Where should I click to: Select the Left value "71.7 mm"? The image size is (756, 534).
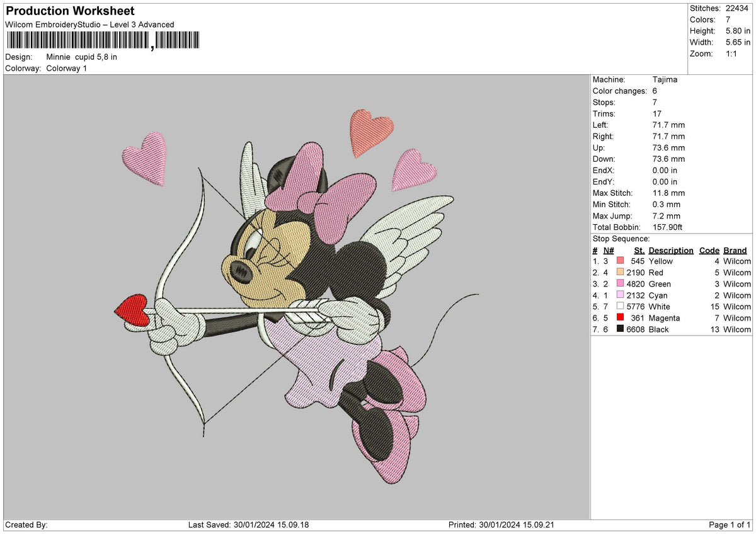[x=668, y=125]
